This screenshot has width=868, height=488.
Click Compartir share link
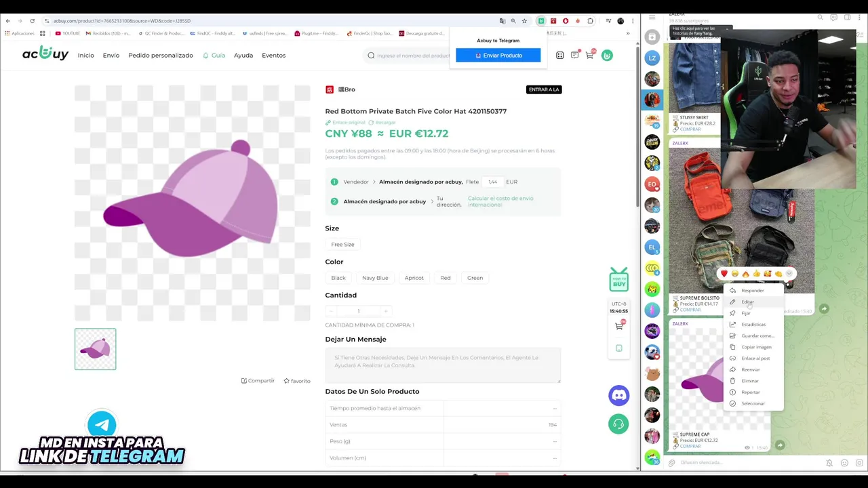pyautogui.click(x=258, y=381)
